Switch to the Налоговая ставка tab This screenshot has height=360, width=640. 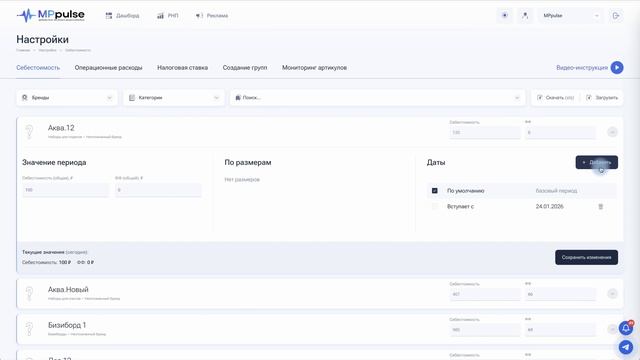182,68
